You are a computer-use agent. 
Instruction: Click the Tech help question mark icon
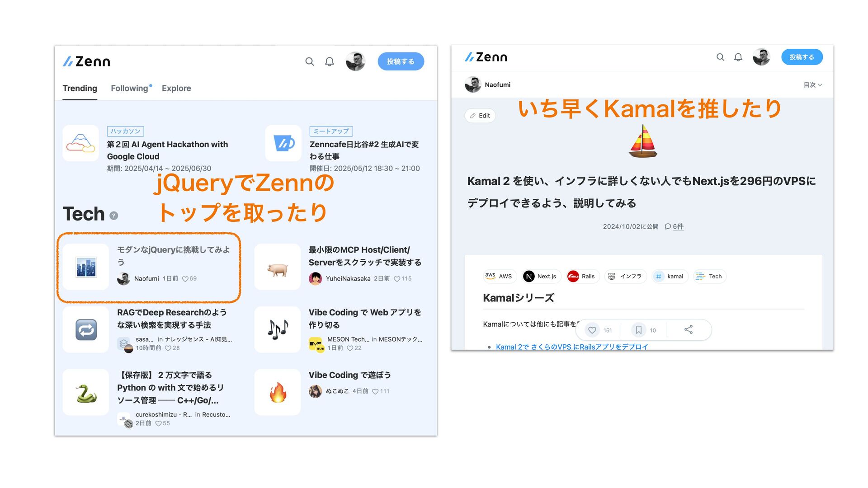pos(114,216)
